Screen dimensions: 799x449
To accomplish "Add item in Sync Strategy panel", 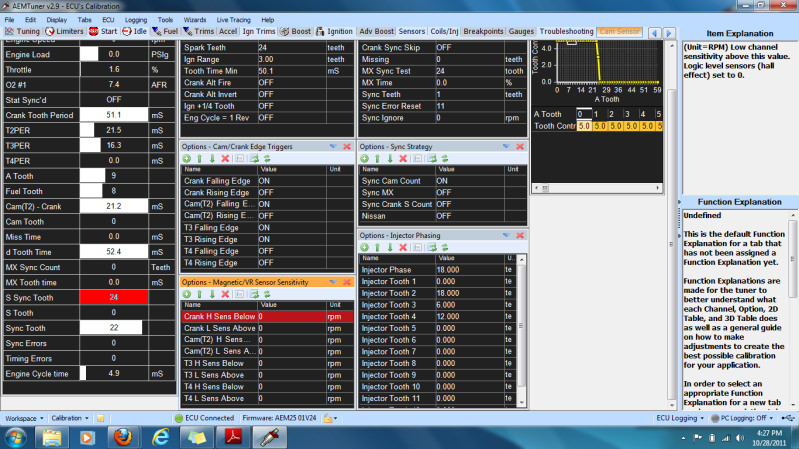I will tap(364, 159).
